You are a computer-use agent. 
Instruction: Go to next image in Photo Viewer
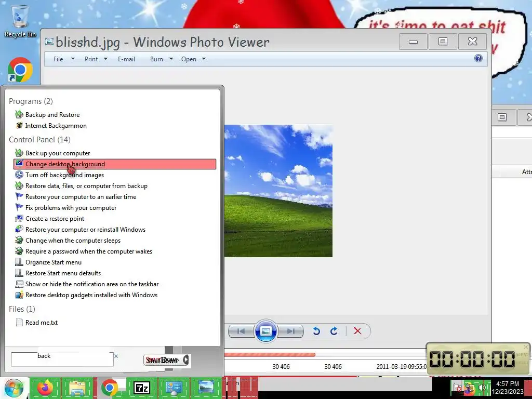click(290, 331)
